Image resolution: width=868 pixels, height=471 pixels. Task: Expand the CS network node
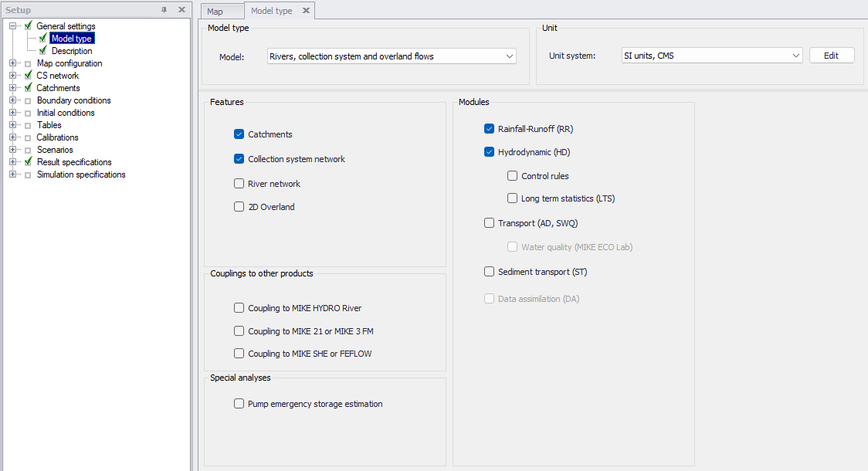[12, 75]
